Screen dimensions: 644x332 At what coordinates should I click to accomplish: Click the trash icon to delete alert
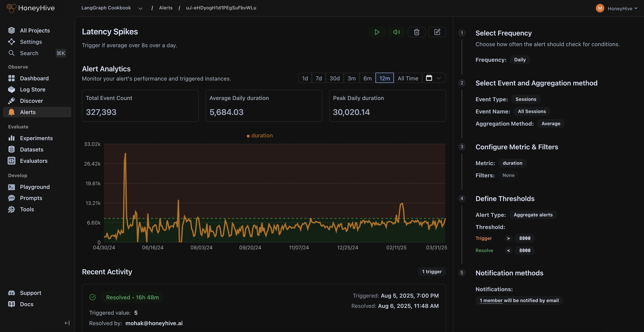pyautogui.click(x=416, y=32)
